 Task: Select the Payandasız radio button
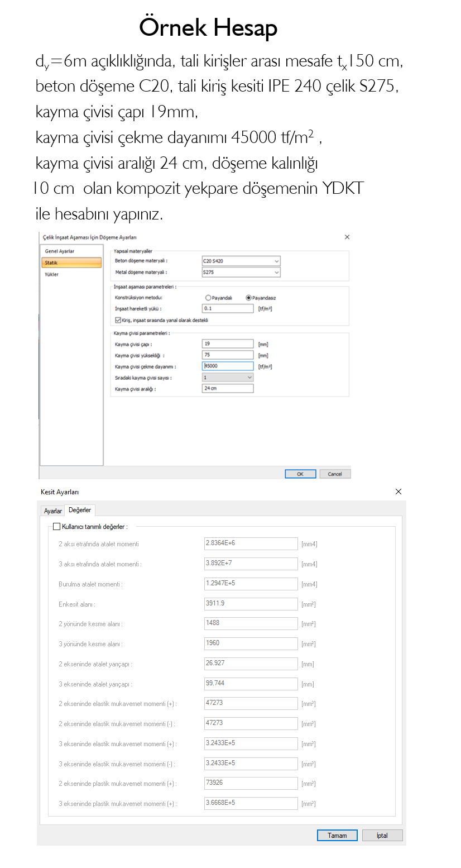tap(249, 298)
